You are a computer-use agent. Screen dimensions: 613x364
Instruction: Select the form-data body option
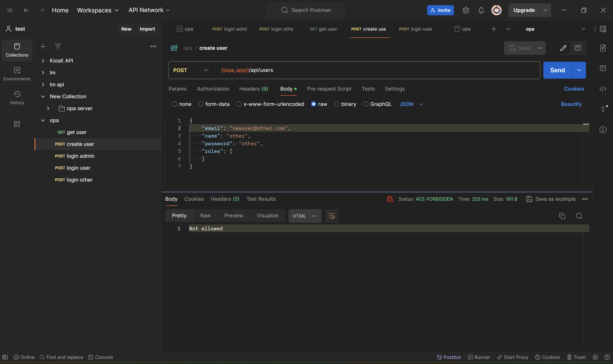click(201, 104)
